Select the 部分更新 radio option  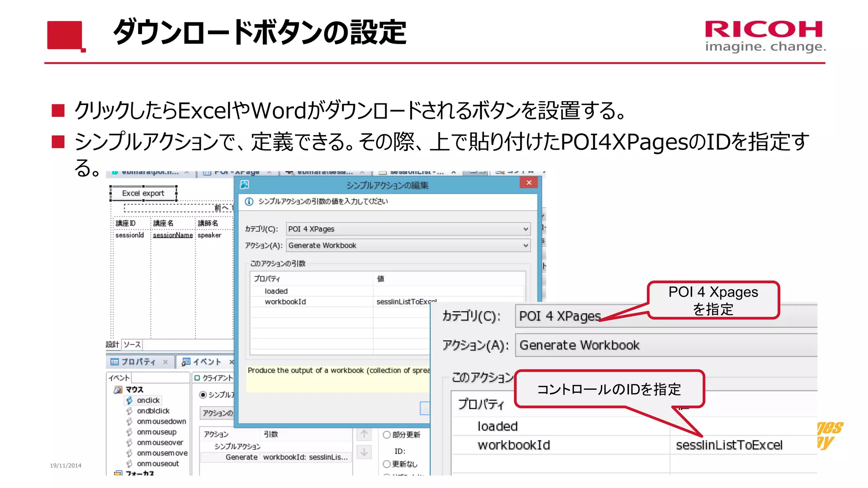tap(387, 435)
